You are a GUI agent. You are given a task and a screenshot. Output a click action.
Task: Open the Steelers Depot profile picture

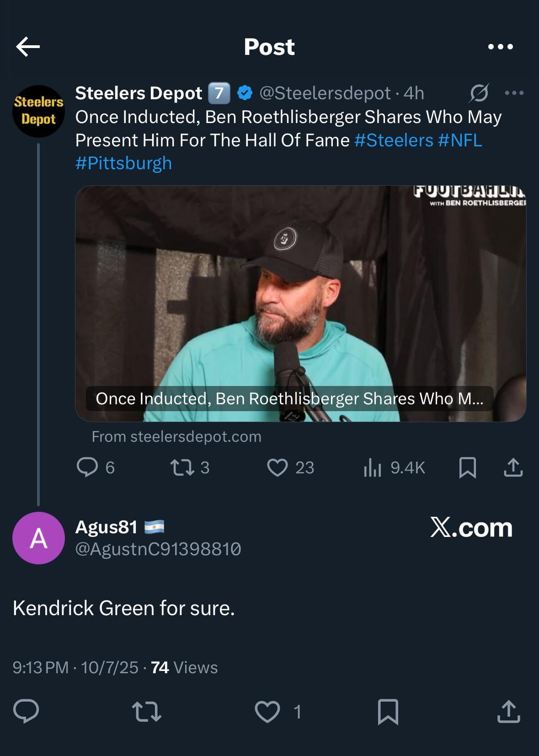click(38, 111)
